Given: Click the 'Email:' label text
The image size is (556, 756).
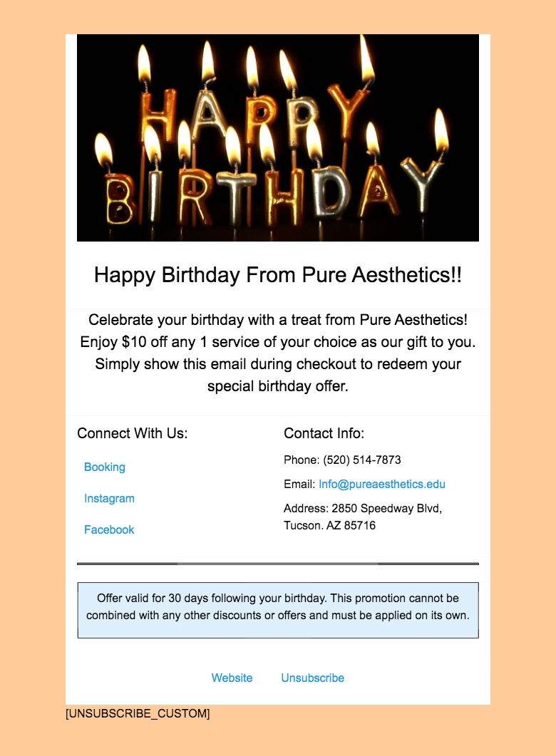Looking at the screenshot, I should (x=299, y=485).
